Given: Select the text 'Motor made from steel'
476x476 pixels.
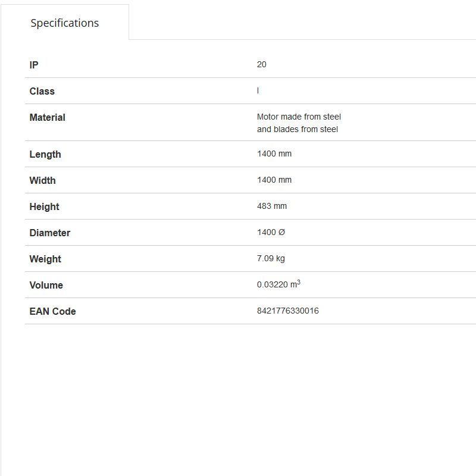Looking at the screenshot, I should pyautogui.click(x=299, y=117).
